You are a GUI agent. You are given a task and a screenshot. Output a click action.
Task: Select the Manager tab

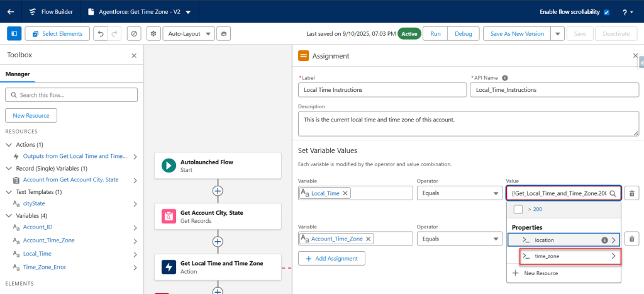pyautogui.click(x=18, y=74)
